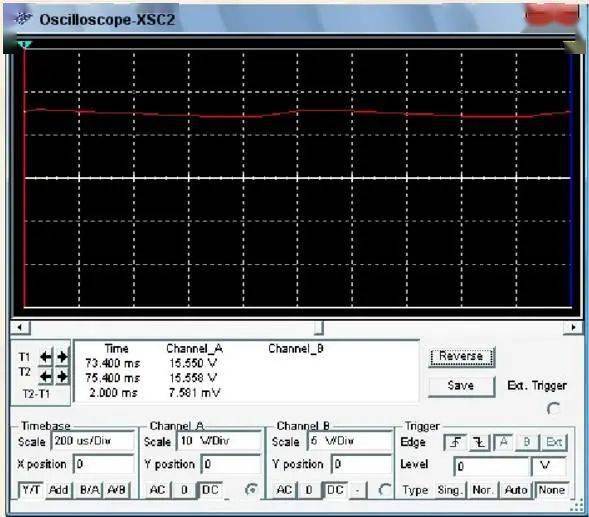
Task: Click the Save button
Action: (x=461, y=386)
